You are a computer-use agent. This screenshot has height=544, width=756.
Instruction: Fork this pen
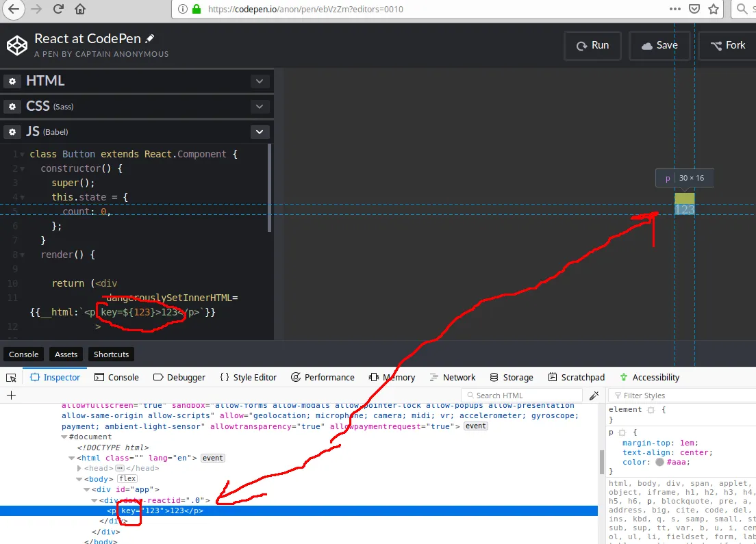tap(727, 45)
